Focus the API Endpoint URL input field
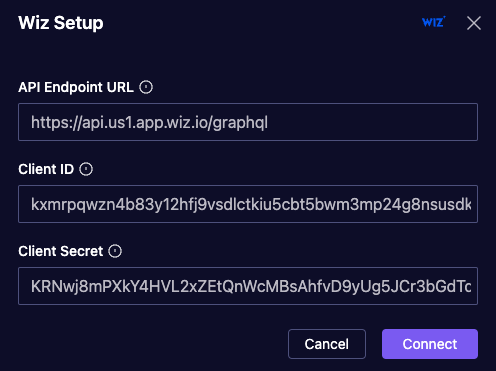The image size is (496, 371). [248, 122]
